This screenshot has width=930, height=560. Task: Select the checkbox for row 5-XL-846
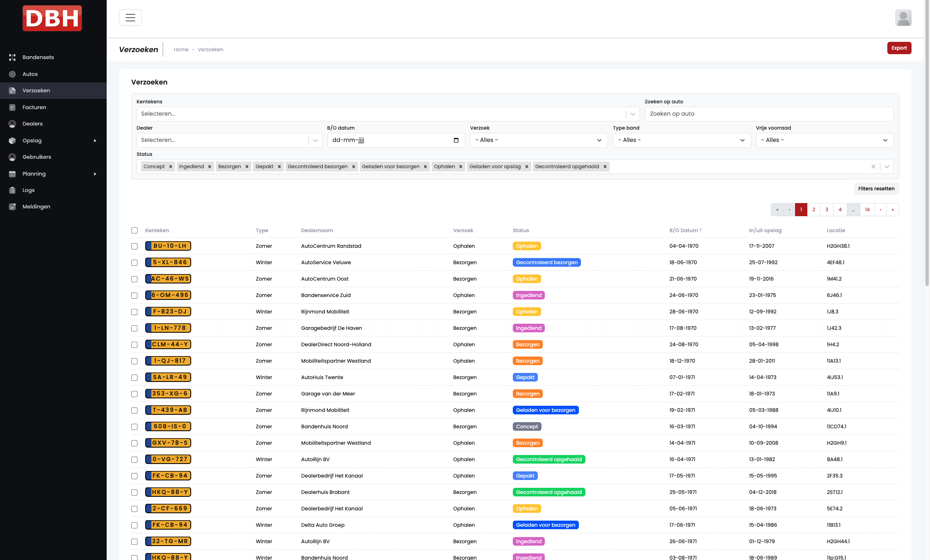135,263
